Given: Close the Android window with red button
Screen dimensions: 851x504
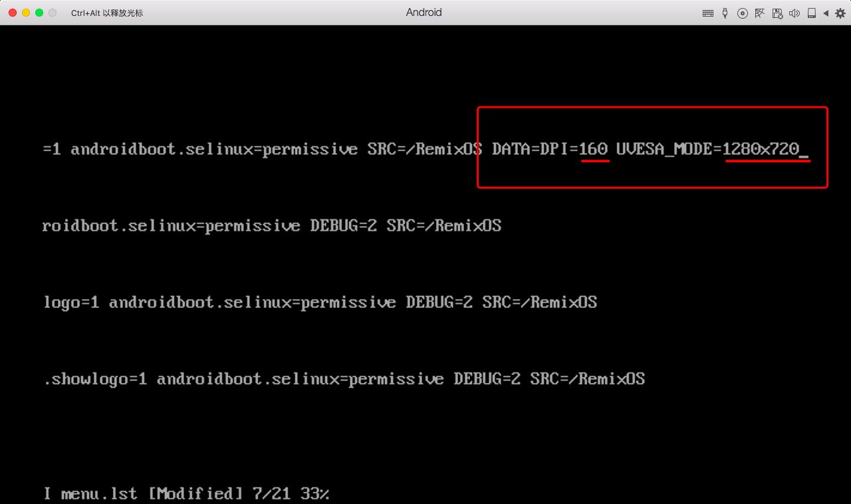Looking at the screenshot, I should click(x=13, y=13).
